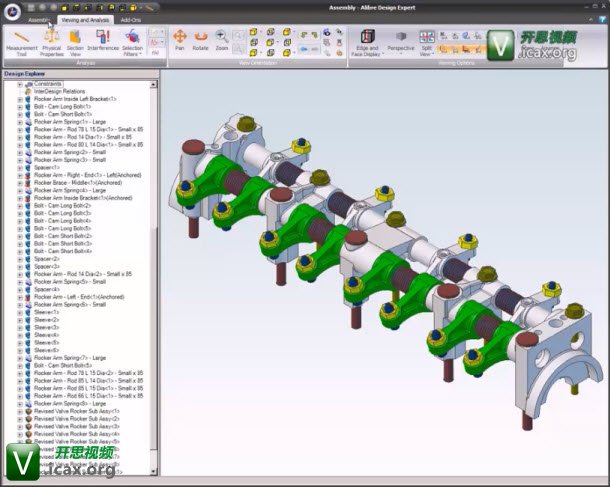Switch to the Assembly ribbon tab

pos(39,20)
